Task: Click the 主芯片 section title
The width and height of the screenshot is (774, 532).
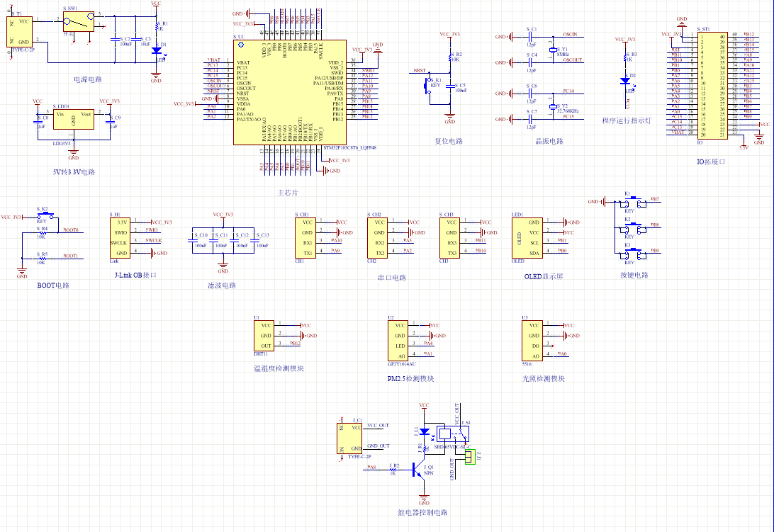Action: pos(287,193)
